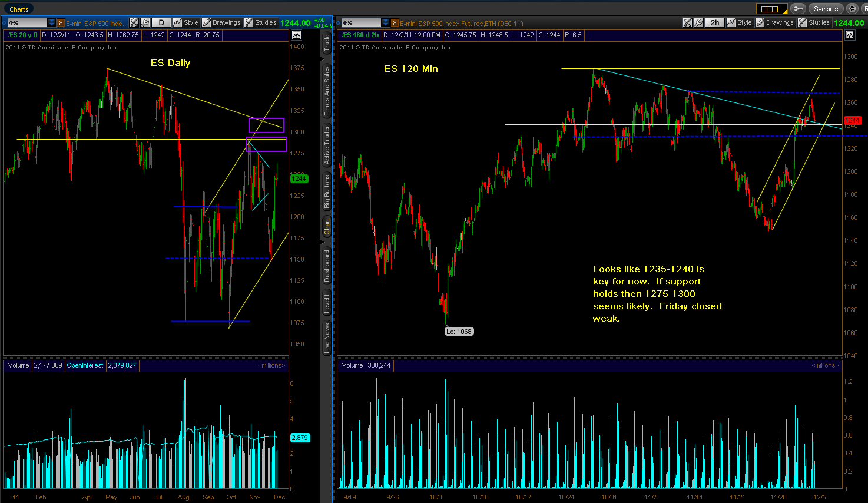This screenshot has width=868, height=503.
Task: Click the printer icon in top bar
Action: pyautogui.click(x=852, y=9)
